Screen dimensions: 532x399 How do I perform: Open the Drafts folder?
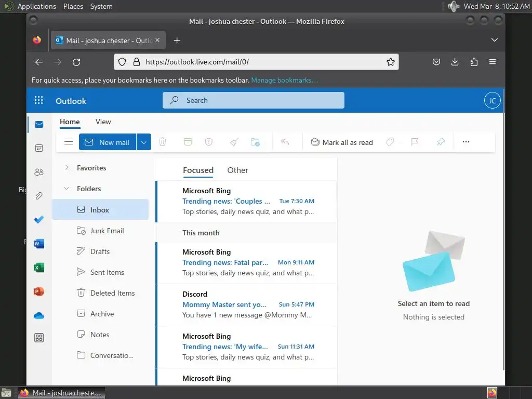pos(100,251)
